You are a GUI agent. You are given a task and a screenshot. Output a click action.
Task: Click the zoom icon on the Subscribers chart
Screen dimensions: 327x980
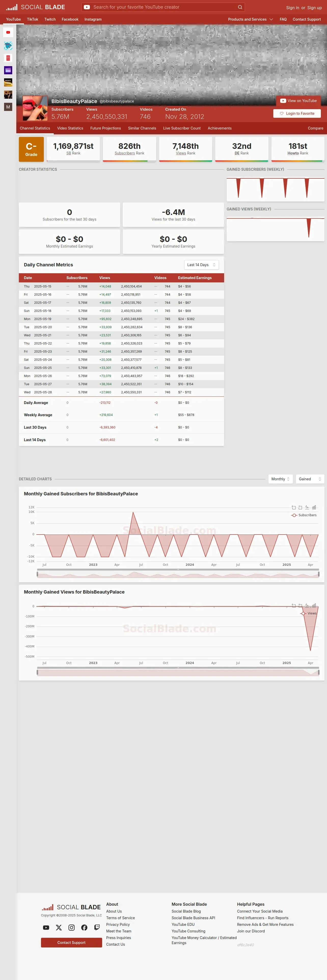point(293,508)
